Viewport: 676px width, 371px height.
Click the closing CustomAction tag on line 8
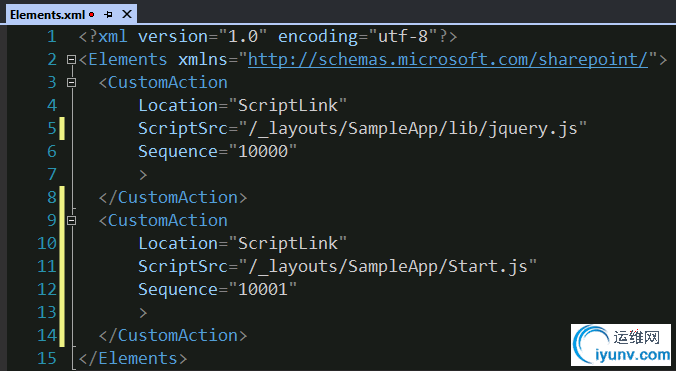pos(173,197)
